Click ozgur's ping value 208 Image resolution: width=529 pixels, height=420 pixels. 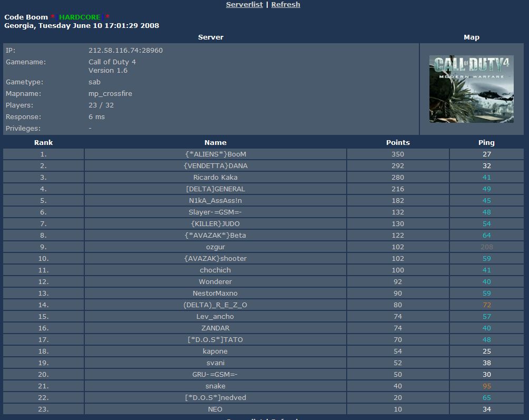click(486, 247)
